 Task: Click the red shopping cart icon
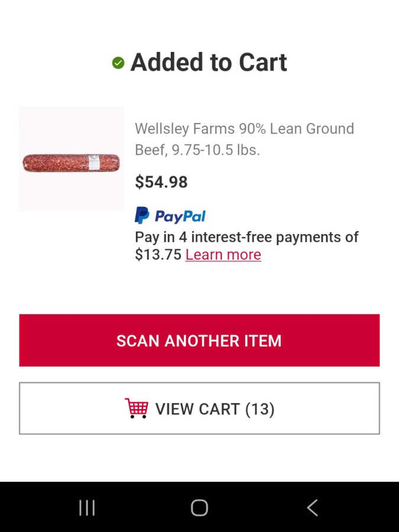click(x=137, y=408)
